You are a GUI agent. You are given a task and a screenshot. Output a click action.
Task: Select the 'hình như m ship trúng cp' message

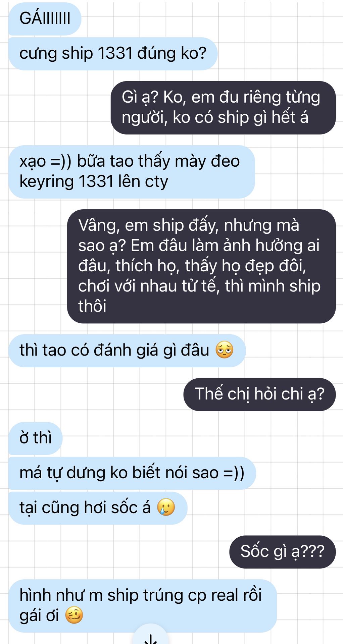[143, 606]
